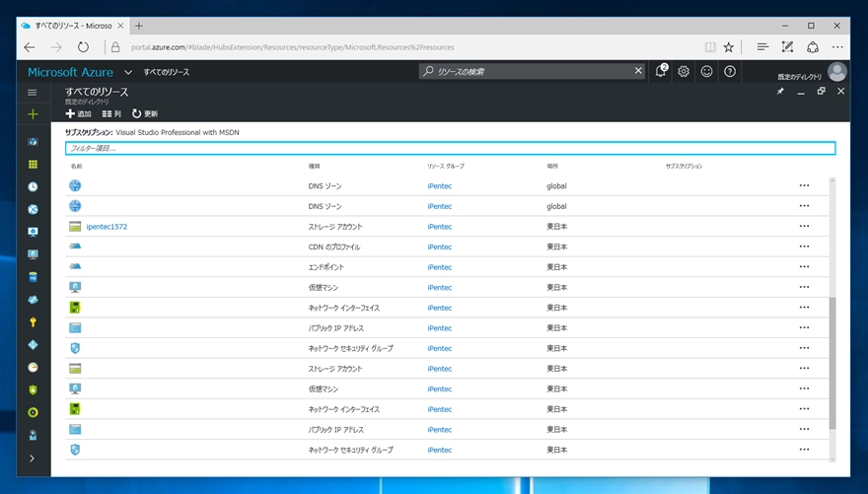Click the Microsoft Azure logo text

point(70,72)
